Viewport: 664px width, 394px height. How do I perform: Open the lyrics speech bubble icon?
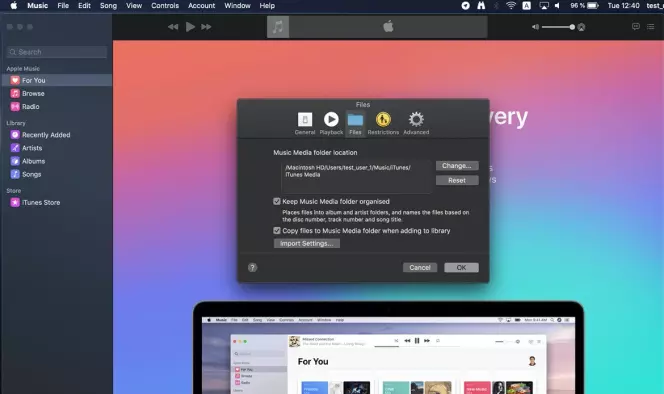[636, 27]
